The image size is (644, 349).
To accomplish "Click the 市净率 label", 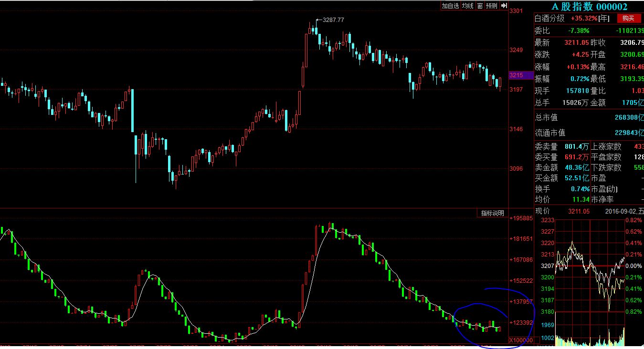I will 602,199.
